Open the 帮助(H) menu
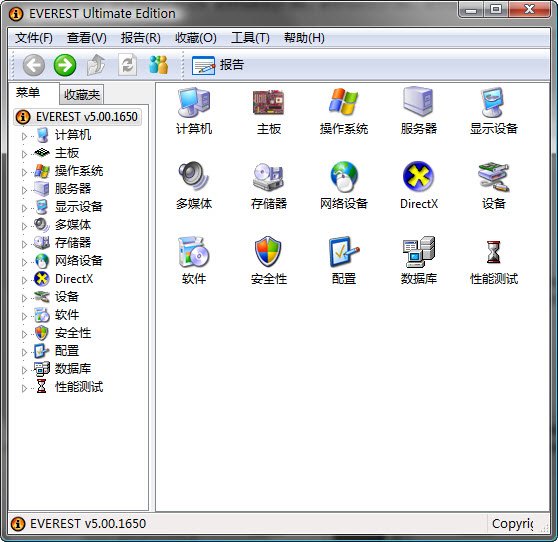The image size is (558, 542). [304, 38]
